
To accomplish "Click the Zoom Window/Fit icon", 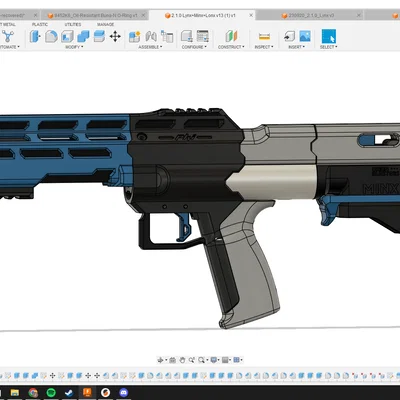I will click(x=201, y=360).
